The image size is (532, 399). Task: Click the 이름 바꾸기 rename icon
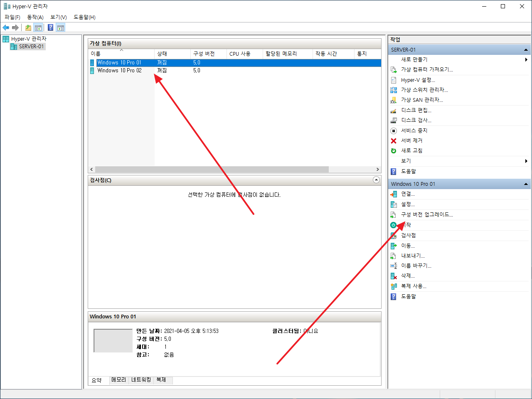[x=394, y=266]
